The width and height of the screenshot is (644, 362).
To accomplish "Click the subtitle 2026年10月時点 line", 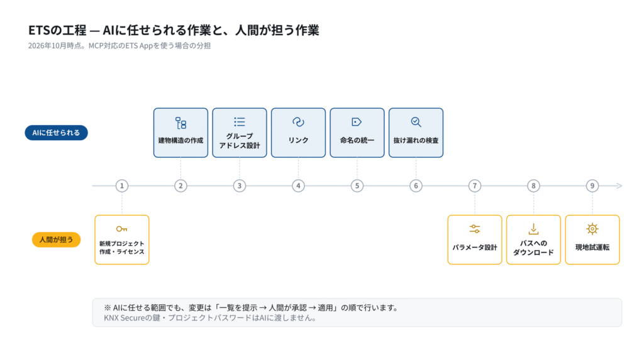I will click(x=119, y=45).
